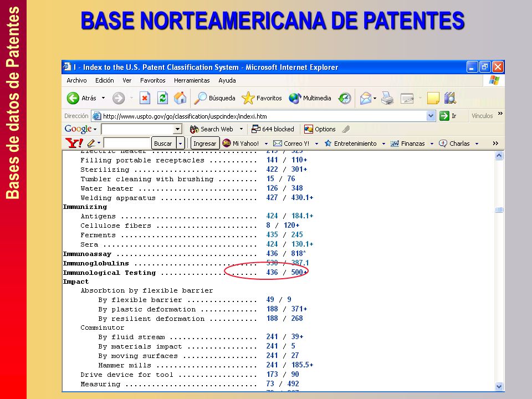The image size is (532, 399).
Task: Go to the Home page icon
Action: 180,98
